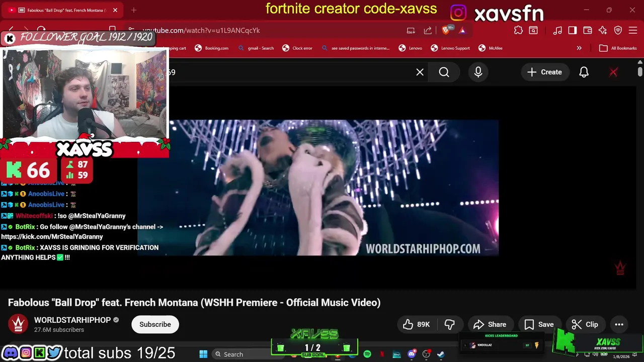Open the WORLDSTARHIPHOP channel avatar
644x362 pixels.
click(x=19, y=324)
